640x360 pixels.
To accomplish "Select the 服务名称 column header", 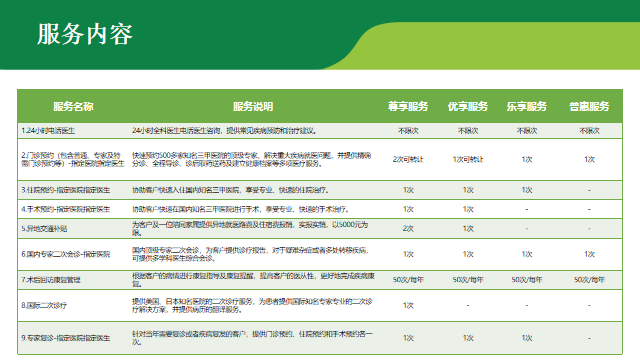I will 73,107.
